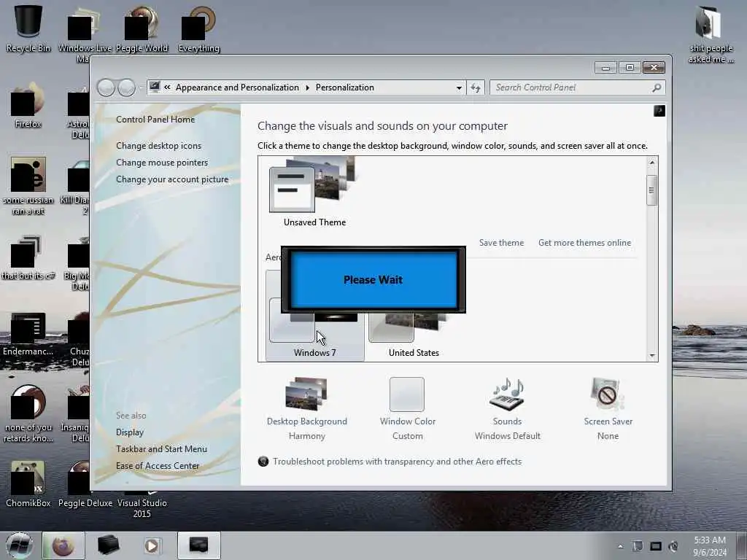Select the Windows 7 theme
The height and width of the screenshot is (560, 747).
pyautogui.click(x=315, y=335)
